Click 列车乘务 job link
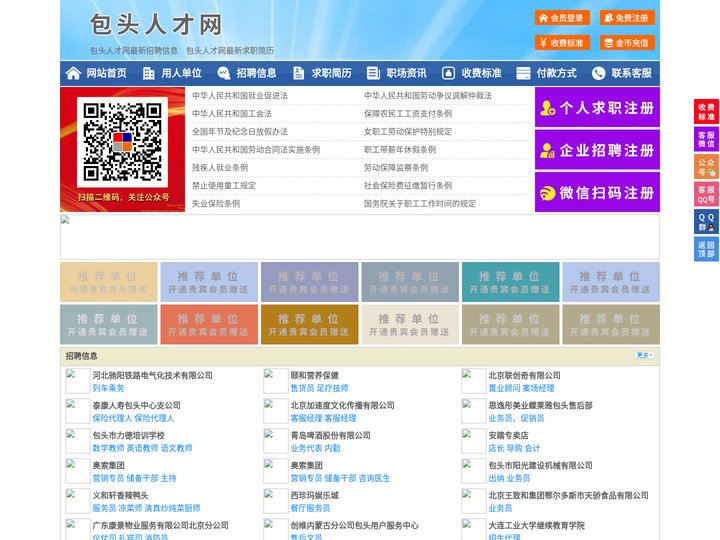The height and width of the screenshot is (540, 720). point(108,388)
